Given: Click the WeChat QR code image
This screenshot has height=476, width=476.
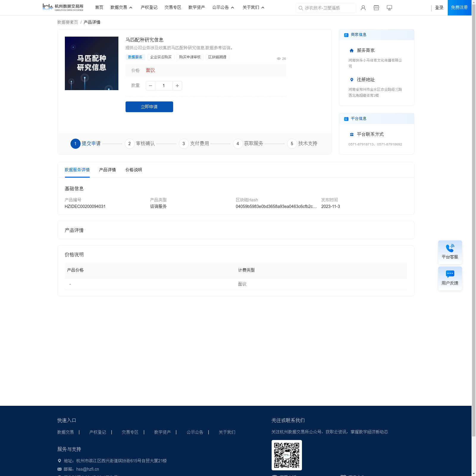Looking at the screenshot, I should pyautogui.click(x=287, y=455).
